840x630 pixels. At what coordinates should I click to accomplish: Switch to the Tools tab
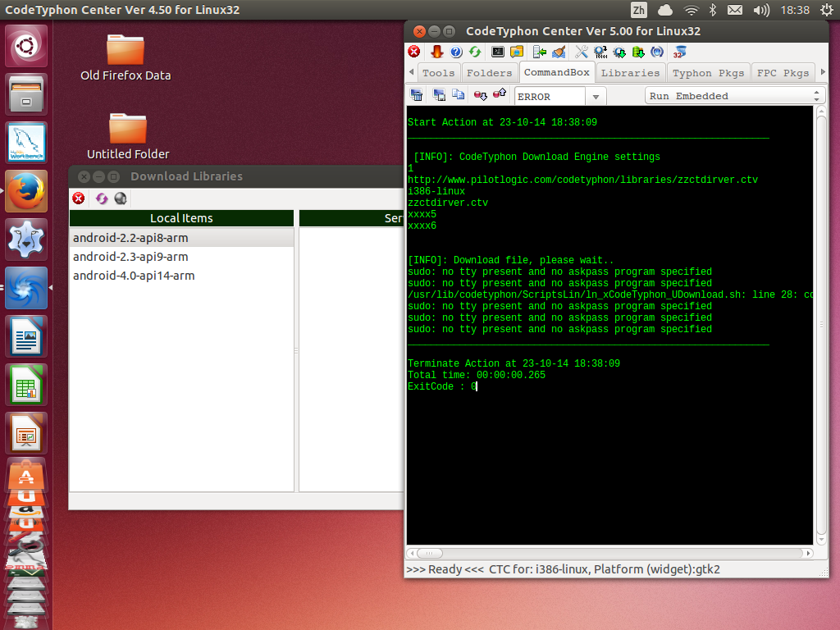coord(438,73)
